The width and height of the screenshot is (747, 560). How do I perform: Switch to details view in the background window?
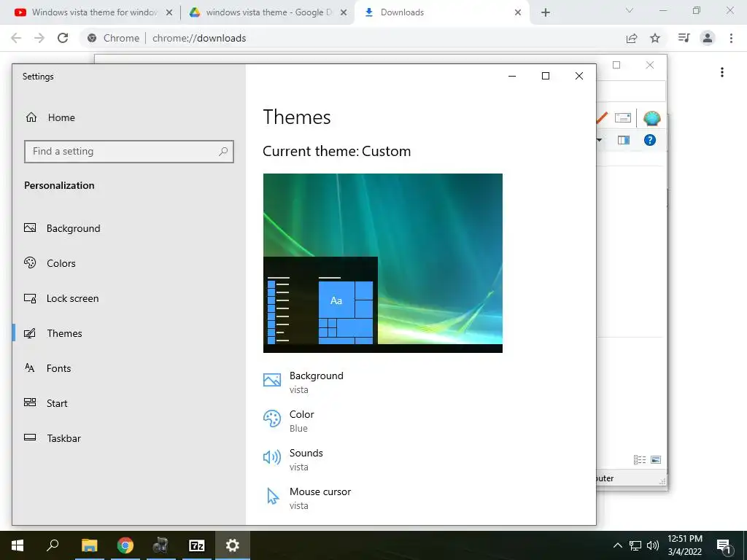[640, 459]
